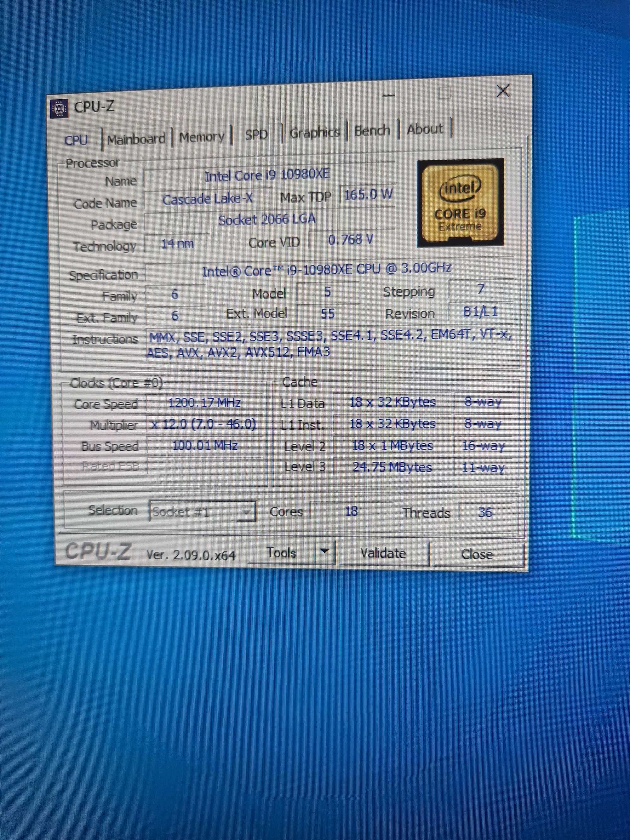The height and width of the screenshot is (840, 630).
Task: Click the Tools button
Action: [281, 552]
